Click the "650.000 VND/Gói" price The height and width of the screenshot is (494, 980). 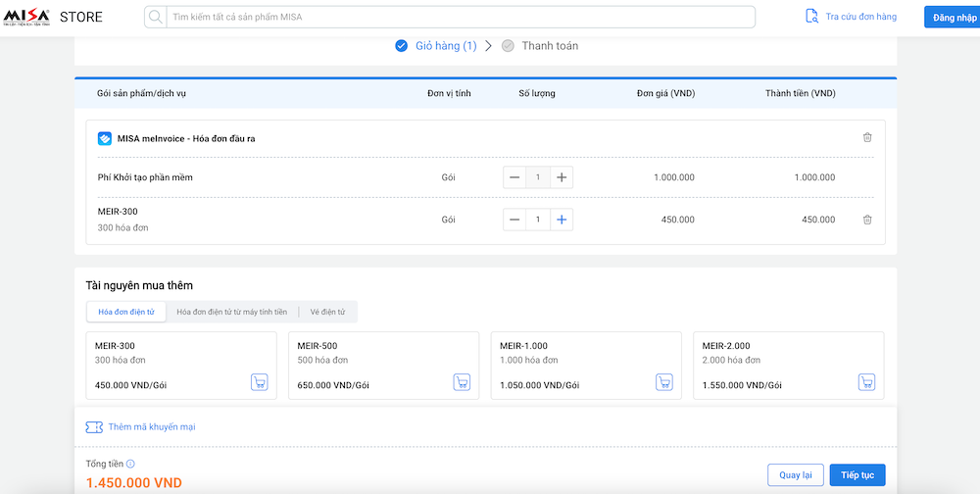point(333,385)
